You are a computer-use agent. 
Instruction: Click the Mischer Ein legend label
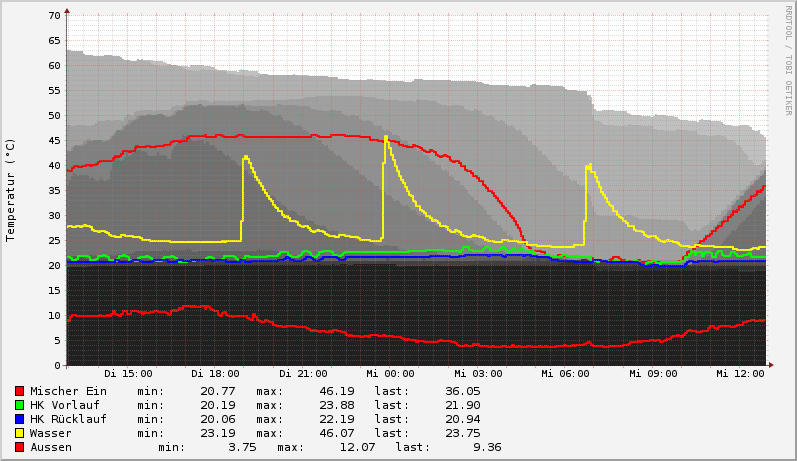[68, 391]
